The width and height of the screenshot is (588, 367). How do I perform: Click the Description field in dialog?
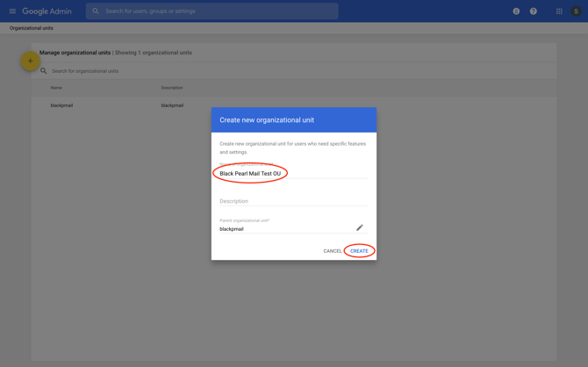[294, 201]
